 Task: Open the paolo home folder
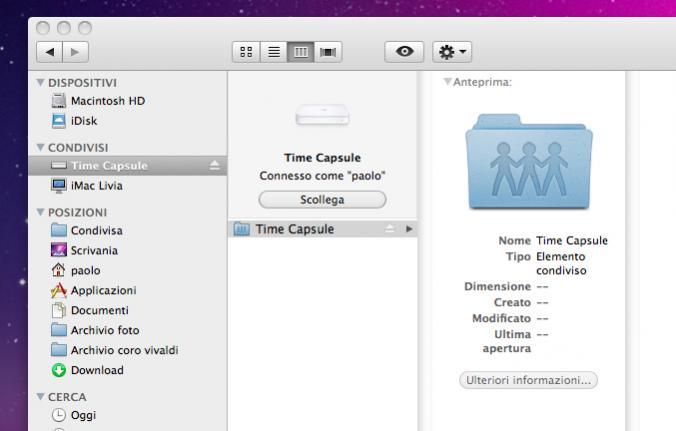(128, 270)
